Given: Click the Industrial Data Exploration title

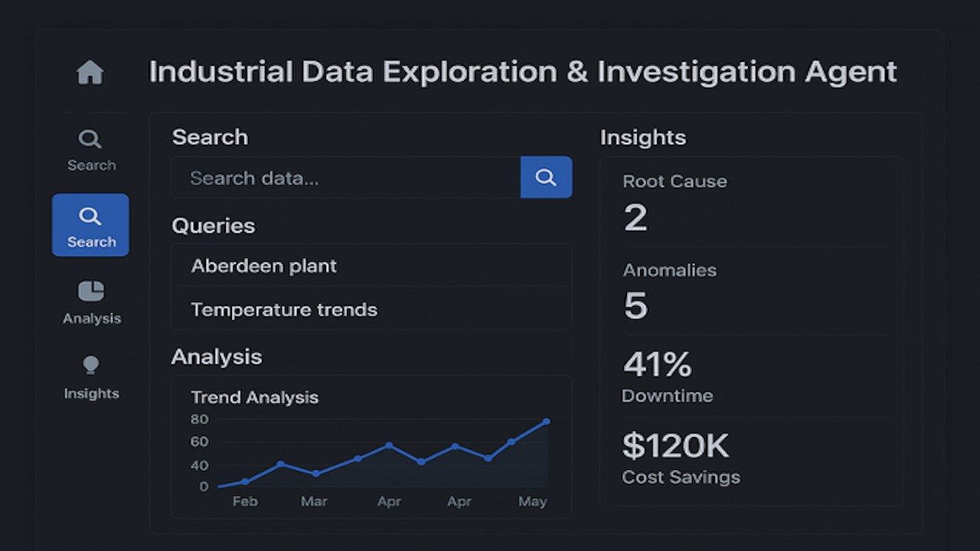Looking at the screenshot, I should [x=522, y=72].
